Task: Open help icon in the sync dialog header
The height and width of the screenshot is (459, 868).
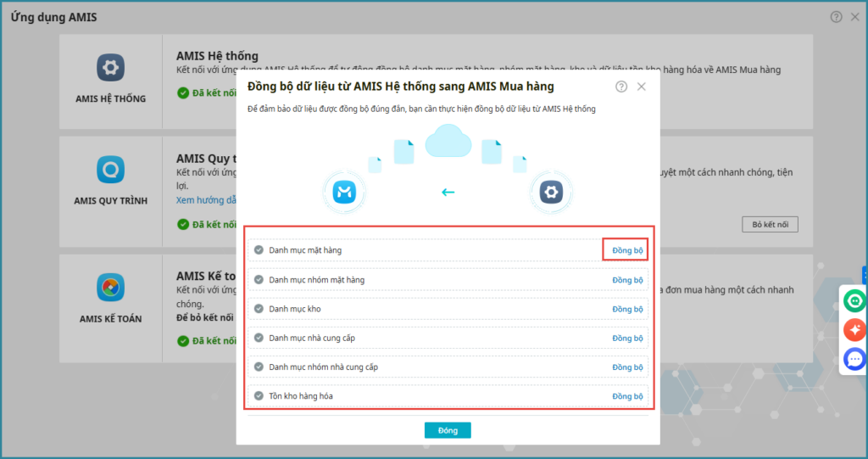Action: click(621, 87)
